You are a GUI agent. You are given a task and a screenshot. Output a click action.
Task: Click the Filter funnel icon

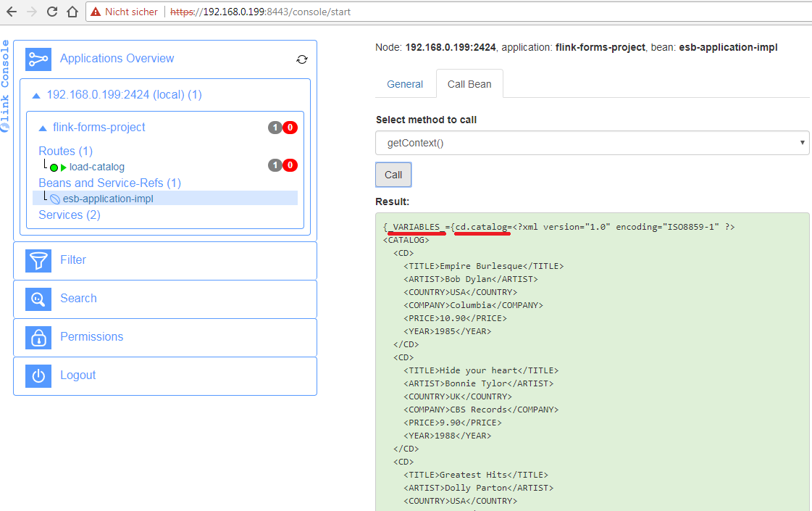[38, 260]
